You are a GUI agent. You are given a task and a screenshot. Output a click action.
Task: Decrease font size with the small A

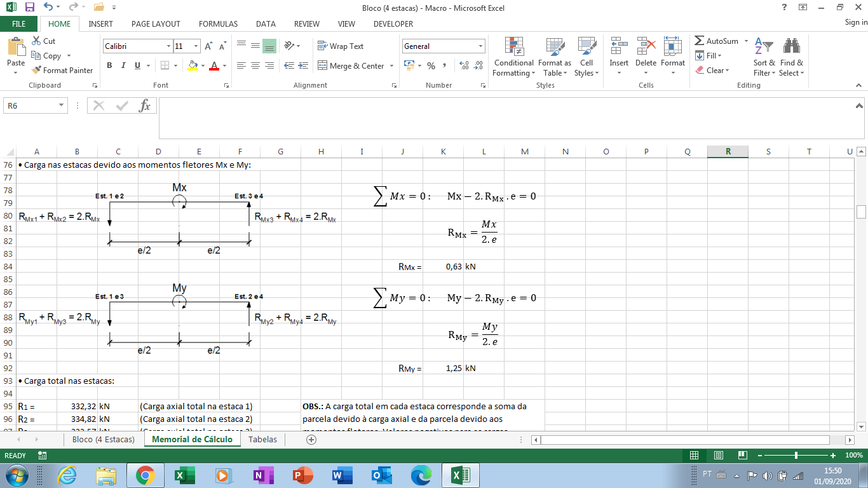(222, 46)
